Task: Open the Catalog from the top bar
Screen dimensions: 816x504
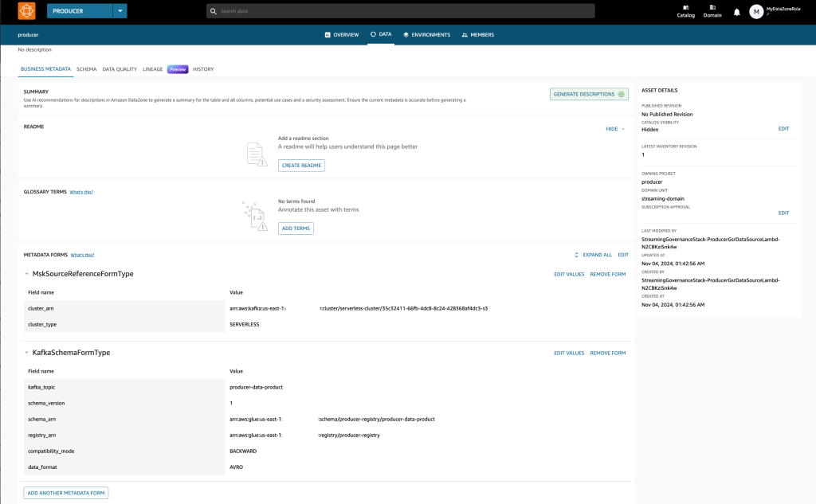Action: tap(685, 10)
